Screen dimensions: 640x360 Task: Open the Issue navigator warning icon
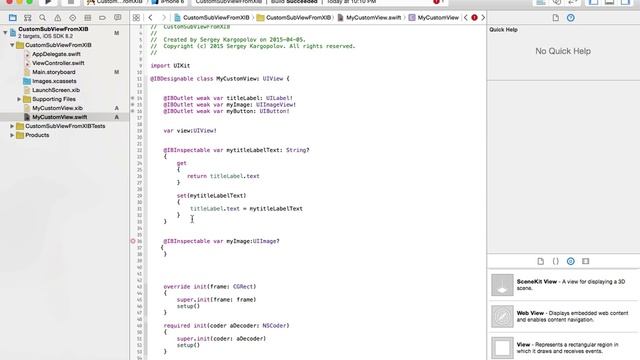[x=58, y=18]
